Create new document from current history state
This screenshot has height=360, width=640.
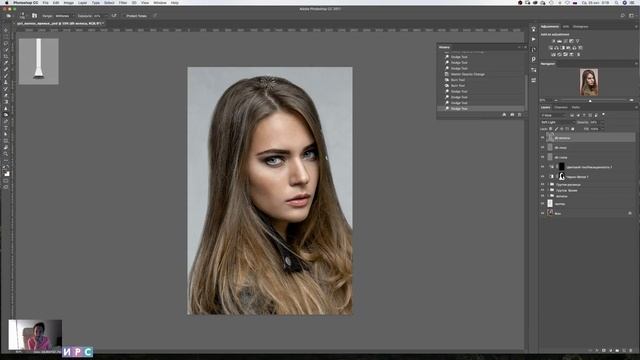[x=504, y=115]
